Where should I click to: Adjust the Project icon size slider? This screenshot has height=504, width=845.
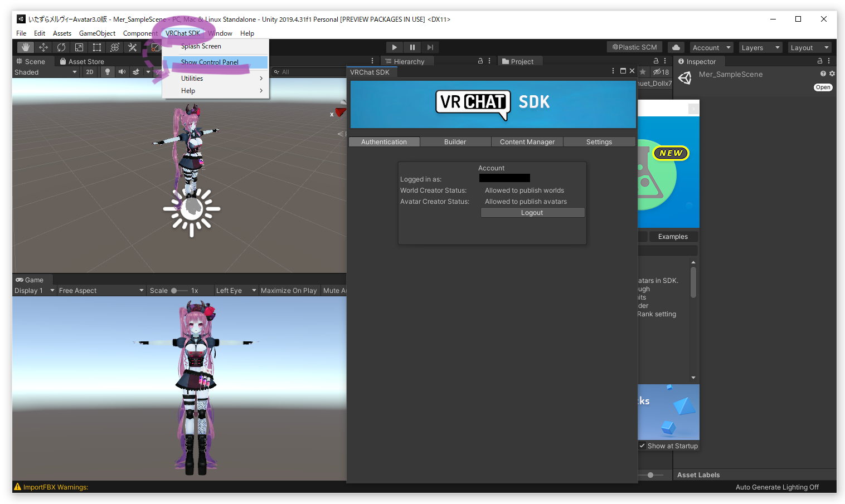(x=650, y=475)
